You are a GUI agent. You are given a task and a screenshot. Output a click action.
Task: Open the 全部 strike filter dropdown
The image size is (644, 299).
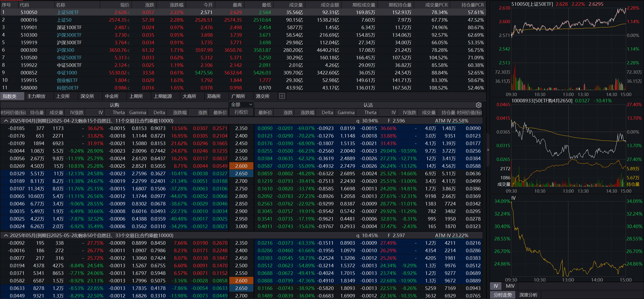(241, 105)
